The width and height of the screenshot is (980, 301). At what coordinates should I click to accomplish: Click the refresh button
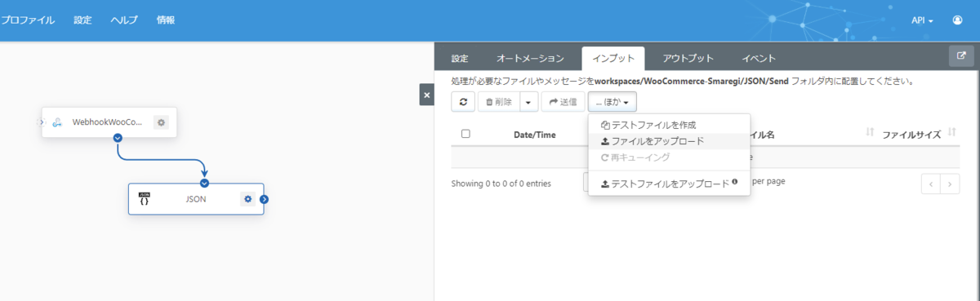pyautogui.click(x=463, y=102)
